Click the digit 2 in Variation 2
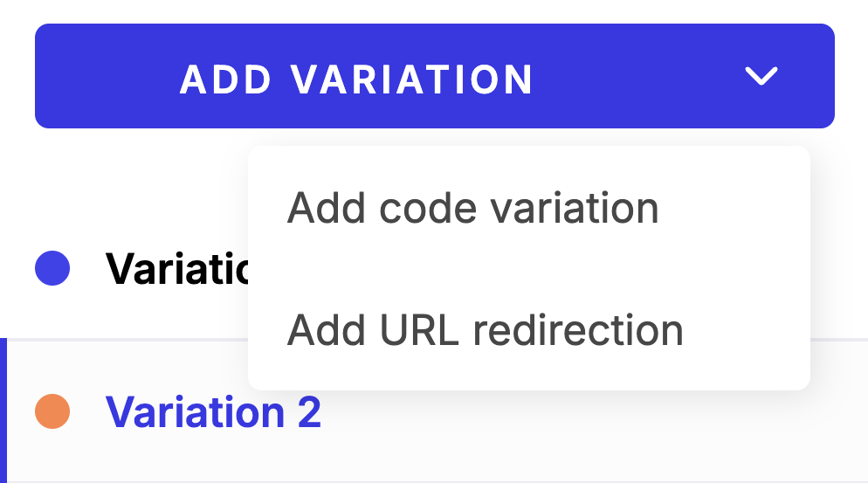 [309, 412]
